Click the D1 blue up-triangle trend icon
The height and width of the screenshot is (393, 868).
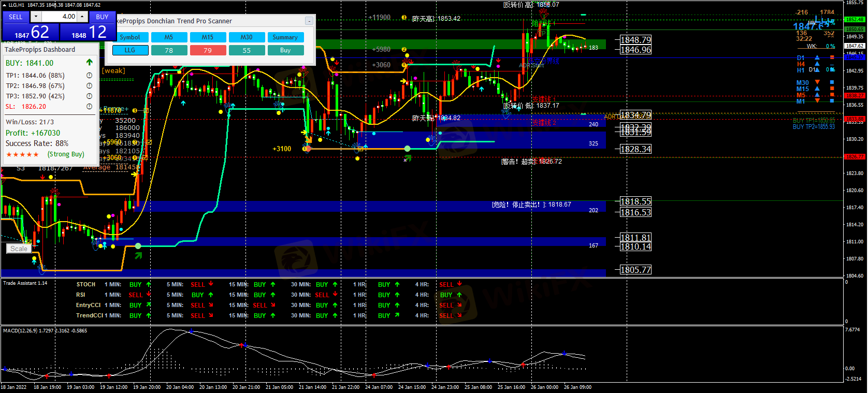click(x=817, y=58)
